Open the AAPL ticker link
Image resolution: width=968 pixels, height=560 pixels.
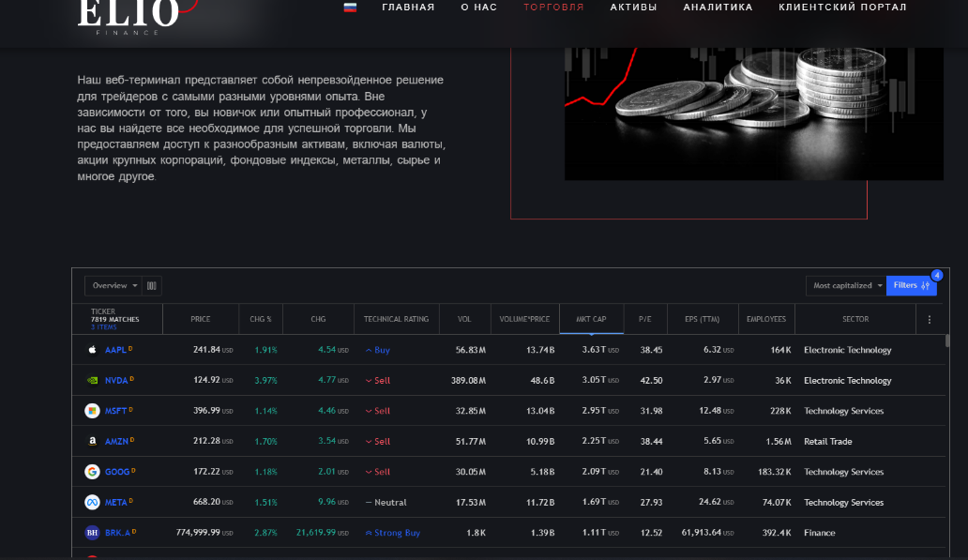pos(115,350)
